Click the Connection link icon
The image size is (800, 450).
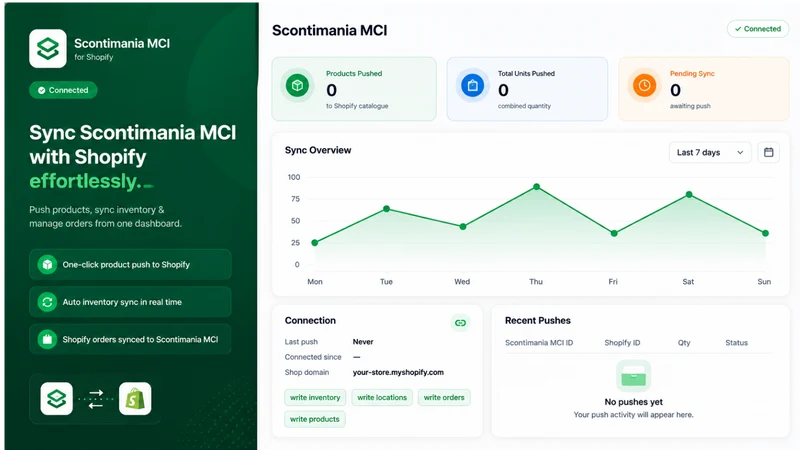[460, 323]
